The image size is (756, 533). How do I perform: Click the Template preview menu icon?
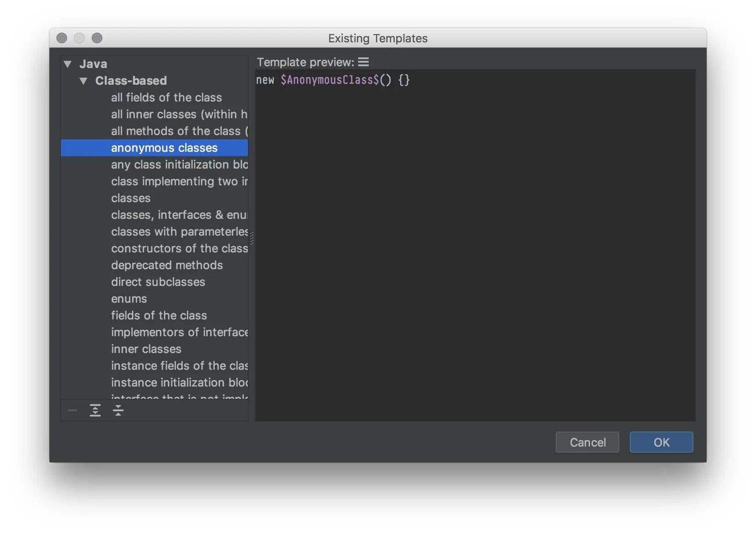[x=363, y=62]
